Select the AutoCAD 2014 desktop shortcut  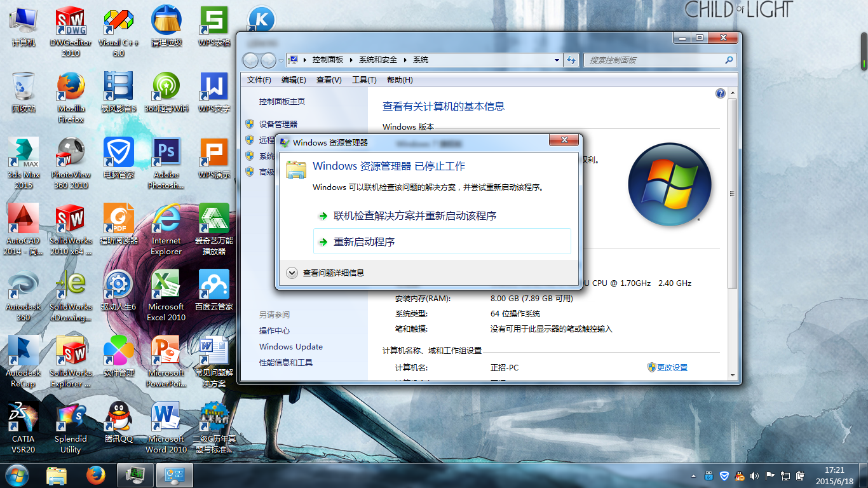coord(24,230)
